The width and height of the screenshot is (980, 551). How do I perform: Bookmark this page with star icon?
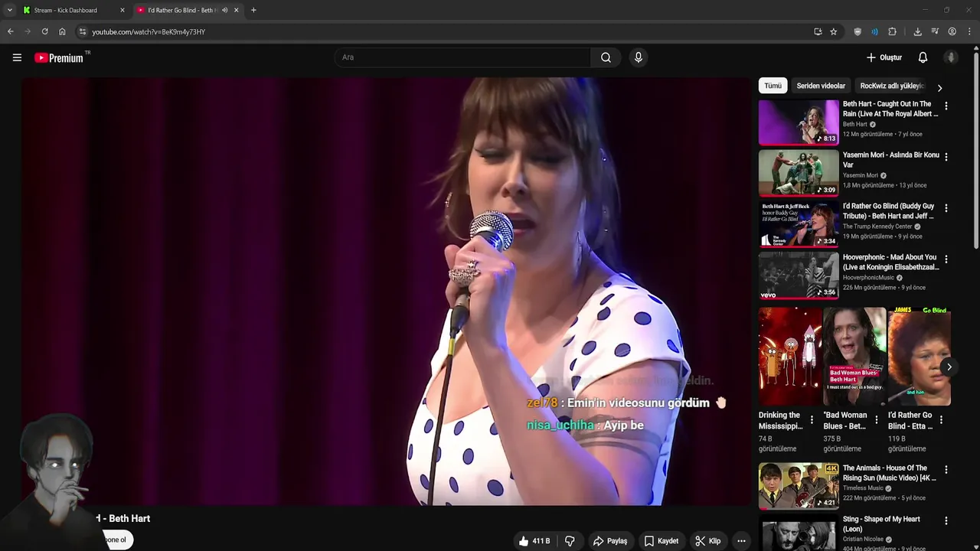[834, 31]
